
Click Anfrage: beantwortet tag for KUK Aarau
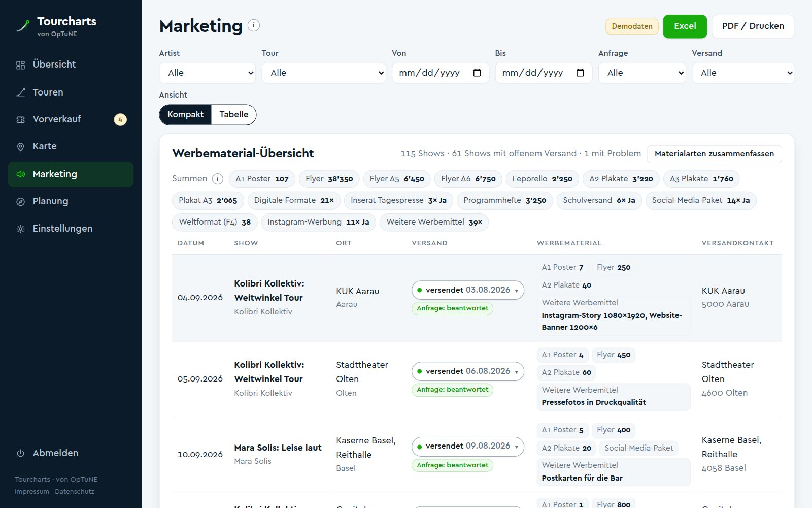(x=453, y=308)
